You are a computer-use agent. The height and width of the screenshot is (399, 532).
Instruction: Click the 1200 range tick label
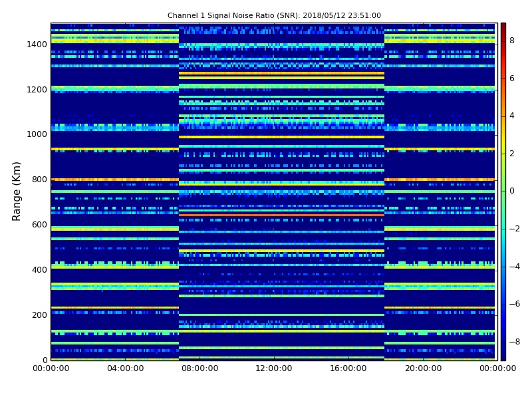pyautogui.click(x=37, y=90)
